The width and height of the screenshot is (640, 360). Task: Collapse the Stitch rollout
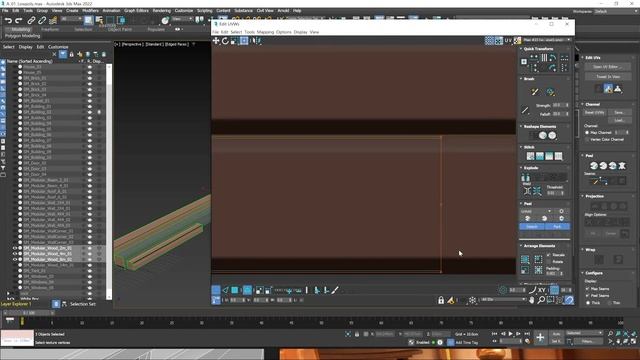[x=521, y=147]
